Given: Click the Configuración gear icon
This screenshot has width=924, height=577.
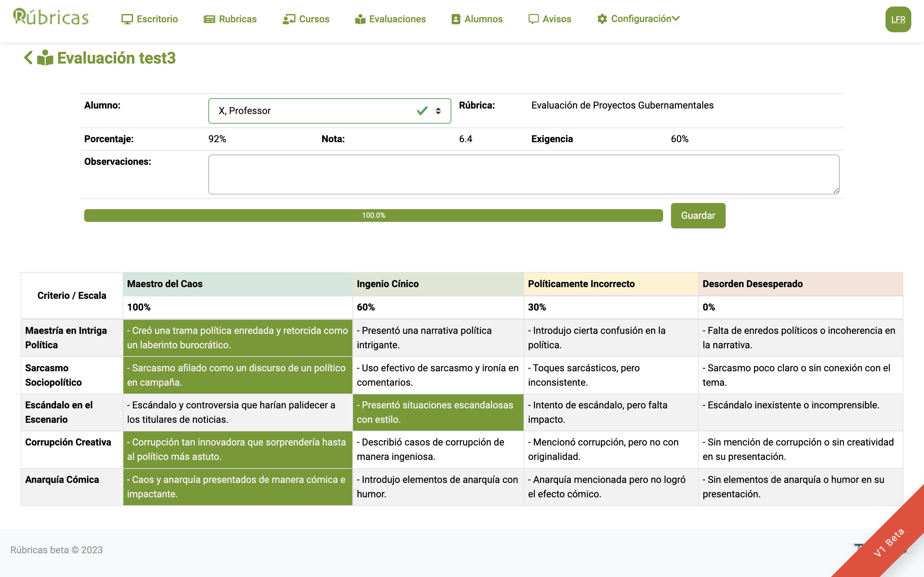Looking at the screenshot, I should tap(602, 19).
